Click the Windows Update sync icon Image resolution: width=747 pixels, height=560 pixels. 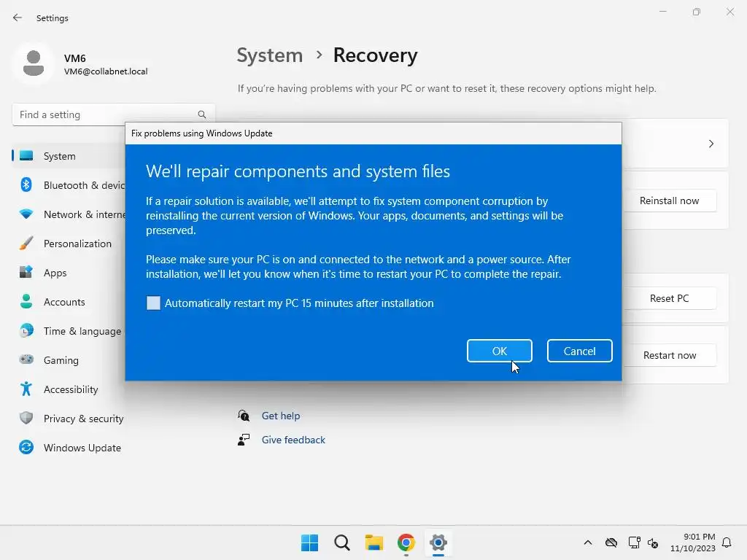(26, 447)
